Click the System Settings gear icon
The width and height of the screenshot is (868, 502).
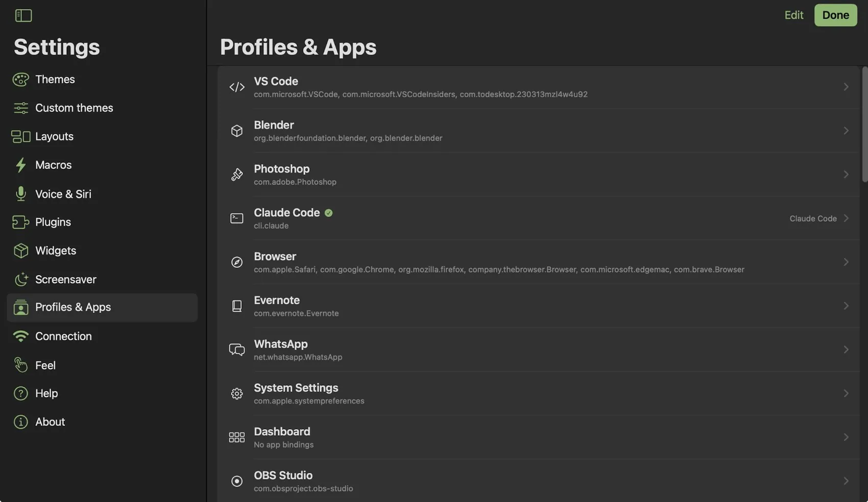tap(236, 393)
